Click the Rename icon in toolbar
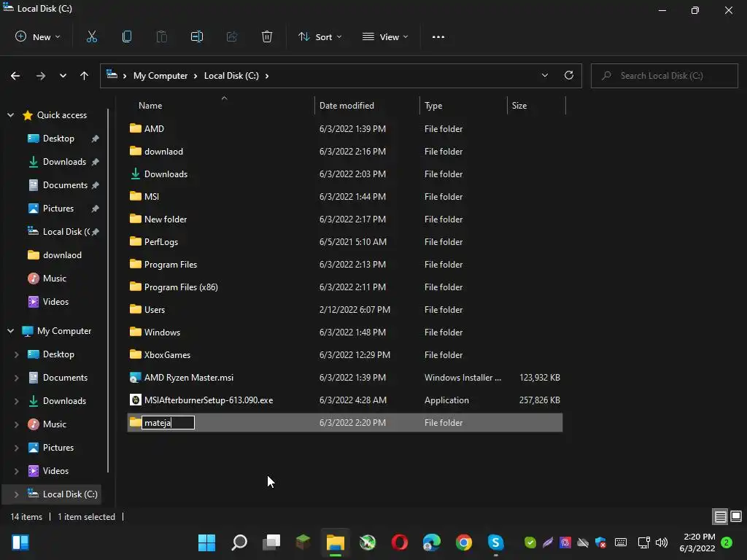Screen dimensions: 747x560 point(197,36)
